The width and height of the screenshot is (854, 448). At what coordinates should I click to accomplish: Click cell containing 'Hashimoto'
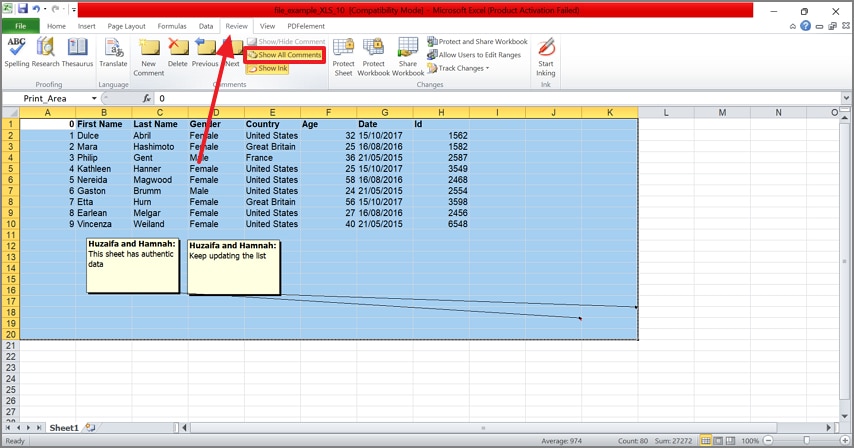click(160, 147)
